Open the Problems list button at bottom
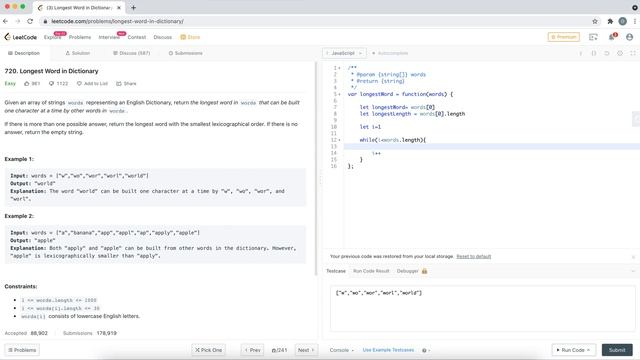 (22, 350)
